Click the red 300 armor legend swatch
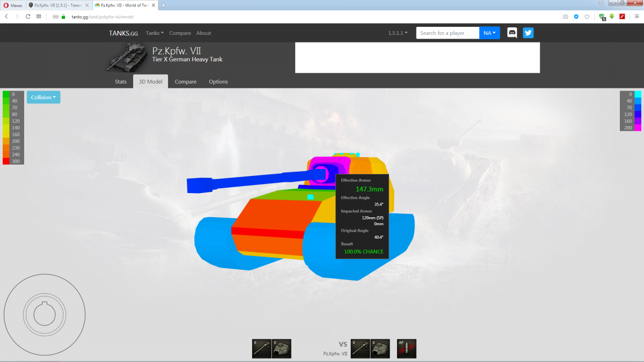The image size is (644, 362). pos(6,161)
